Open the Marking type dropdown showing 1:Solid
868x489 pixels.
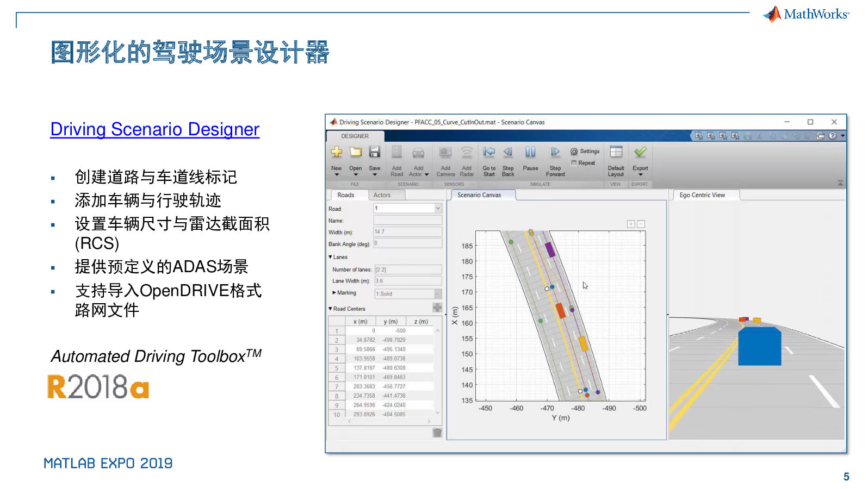tap(438, 294)
